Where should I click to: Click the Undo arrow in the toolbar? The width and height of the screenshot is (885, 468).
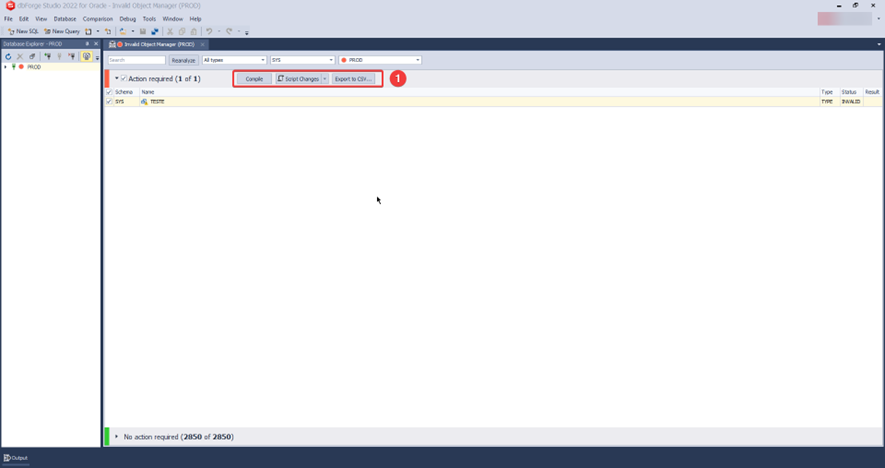coord(209,31)
